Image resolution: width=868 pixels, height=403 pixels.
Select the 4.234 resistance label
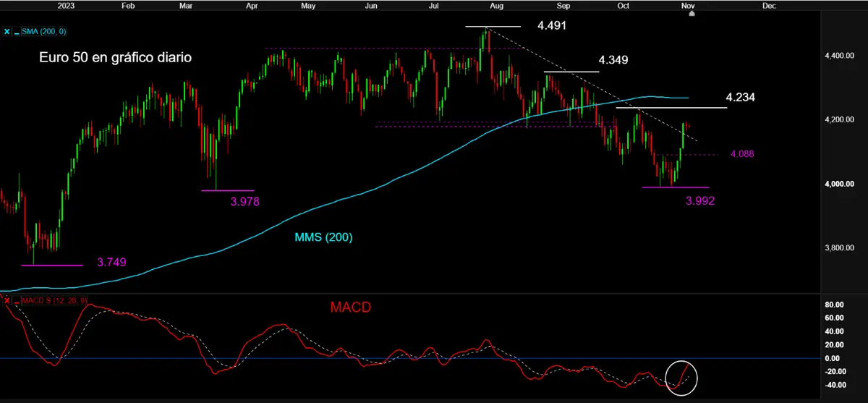pos(741,97)
